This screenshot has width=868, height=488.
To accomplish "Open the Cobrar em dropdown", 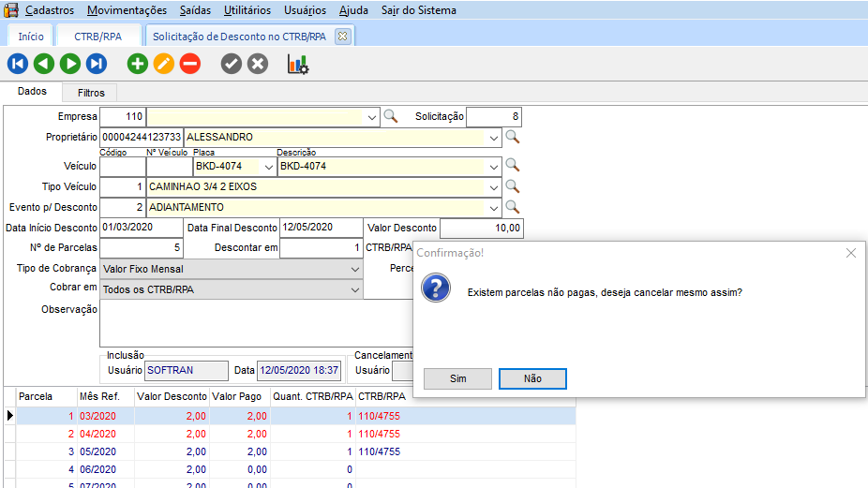I will [x=354, y=289].
